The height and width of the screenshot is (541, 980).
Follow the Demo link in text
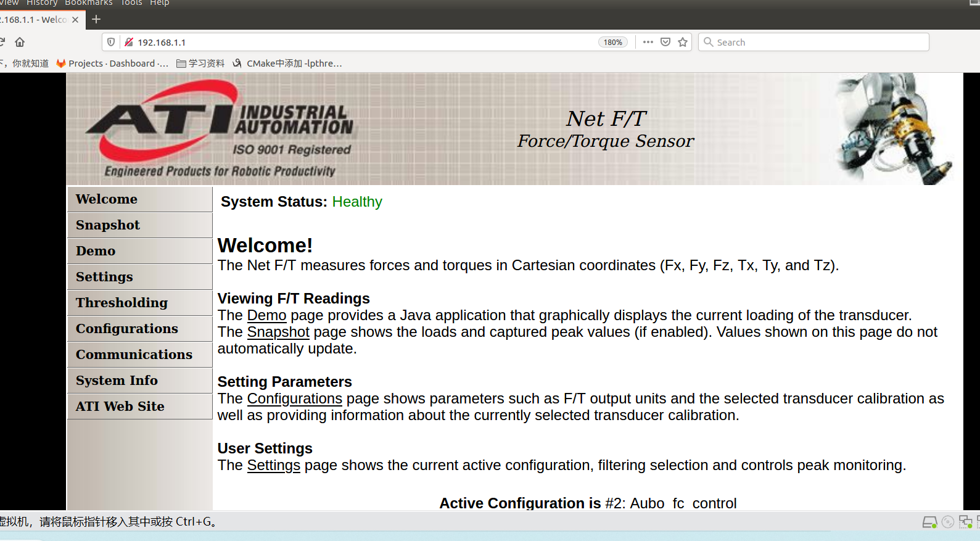tap(266, 315)
